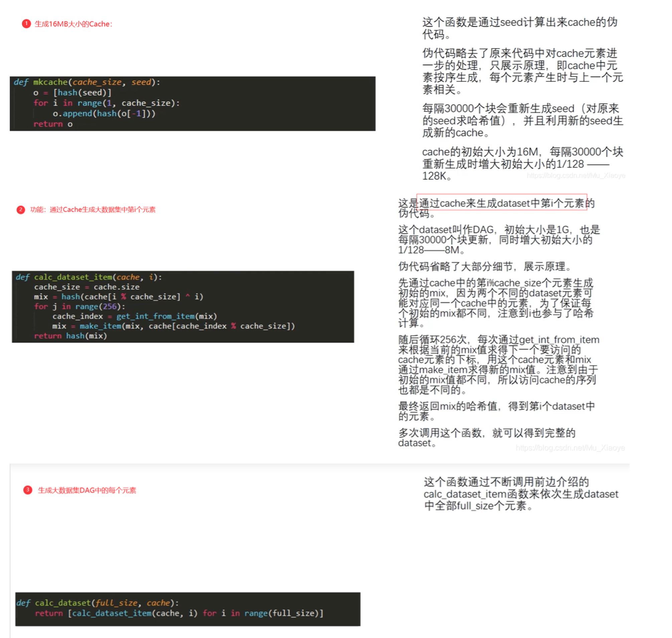Click the 'for j in range(256)' line
The height and width of the screenshot is (638, 672).
click(x=79, y=307)
